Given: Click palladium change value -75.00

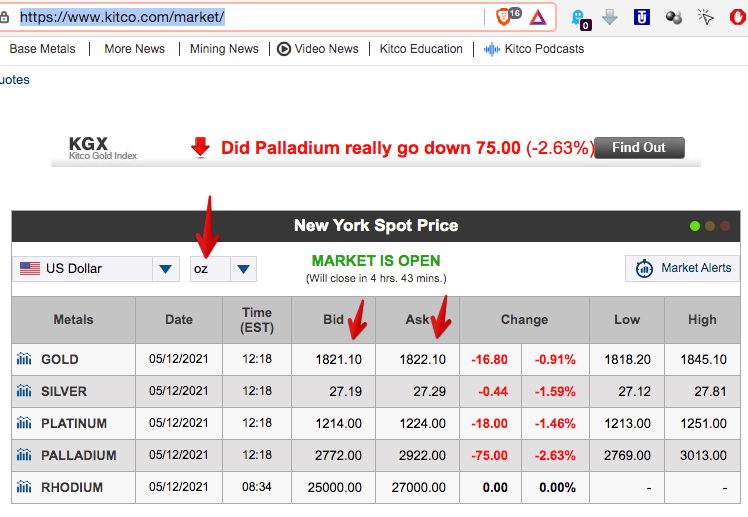Looking at the screenshot, I should pos(489,455).
